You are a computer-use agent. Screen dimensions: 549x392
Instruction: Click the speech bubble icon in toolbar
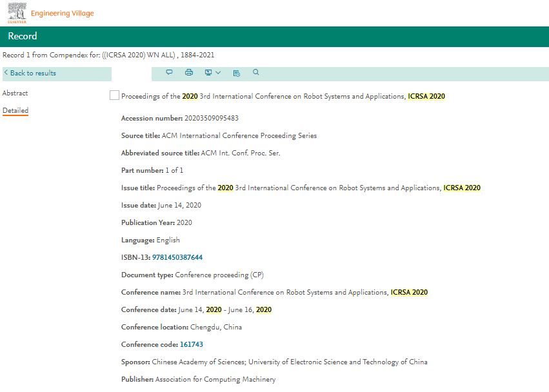click(x=169, y=72)
